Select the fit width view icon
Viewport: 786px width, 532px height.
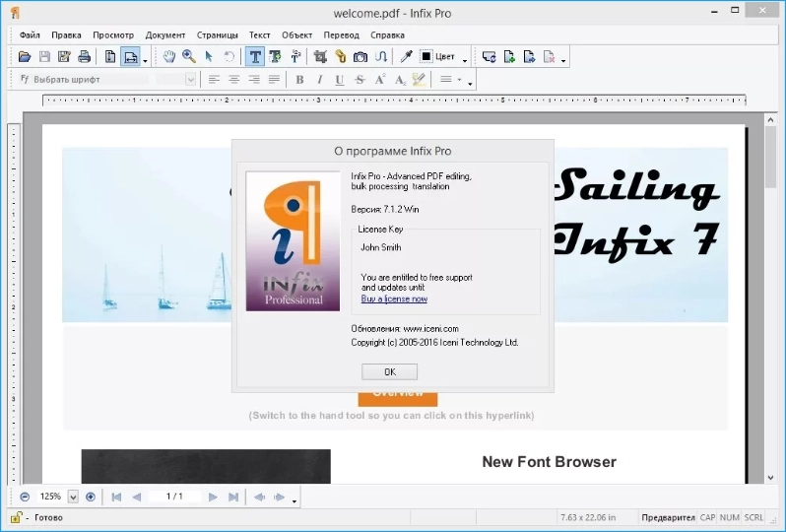pos(130,57)
